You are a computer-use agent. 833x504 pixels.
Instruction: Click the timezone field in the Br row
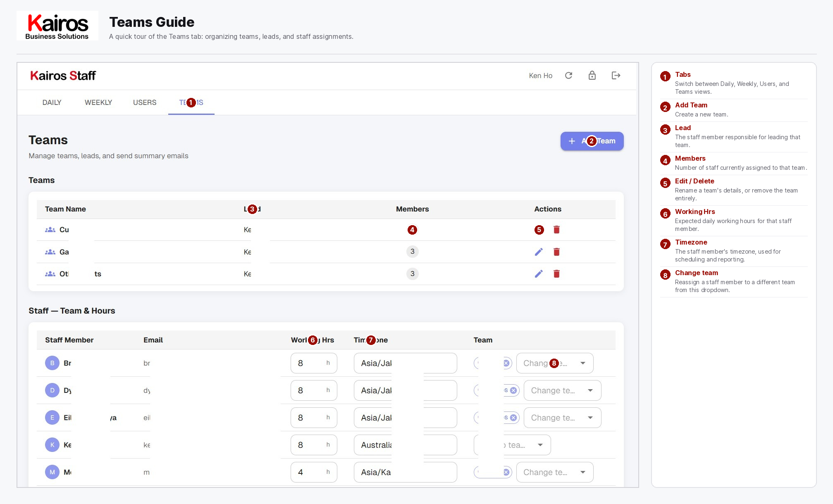click(406, 363)
